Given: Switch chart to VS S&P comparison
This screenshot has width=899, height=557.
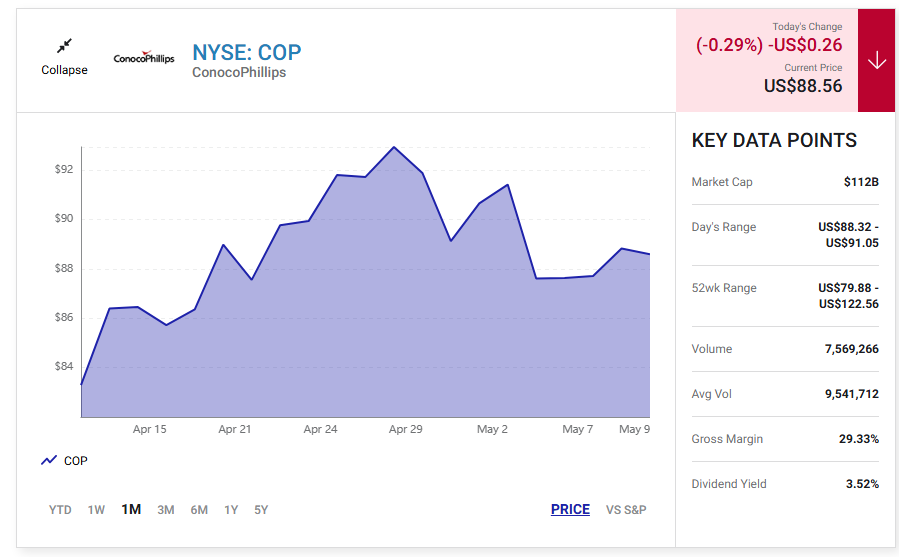Looking at the screenshot, I should 626,509.
